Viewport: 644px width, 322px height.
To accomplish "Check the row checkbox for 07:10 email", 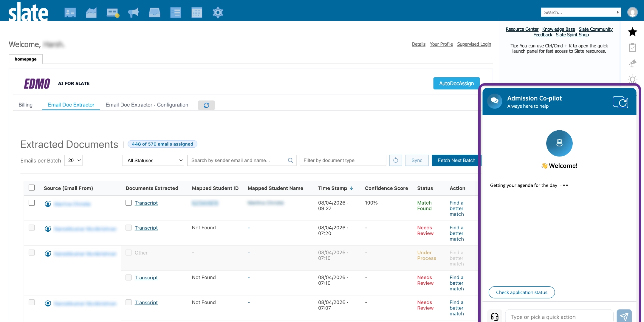I will 32,253.
